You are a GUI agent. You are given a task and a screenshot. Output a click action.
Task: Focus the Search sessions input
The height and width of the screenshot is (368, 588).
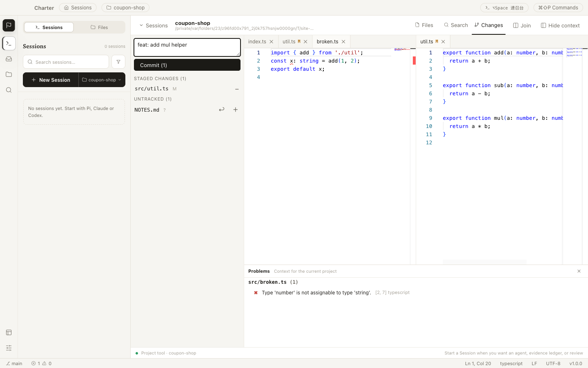point(66,62)
